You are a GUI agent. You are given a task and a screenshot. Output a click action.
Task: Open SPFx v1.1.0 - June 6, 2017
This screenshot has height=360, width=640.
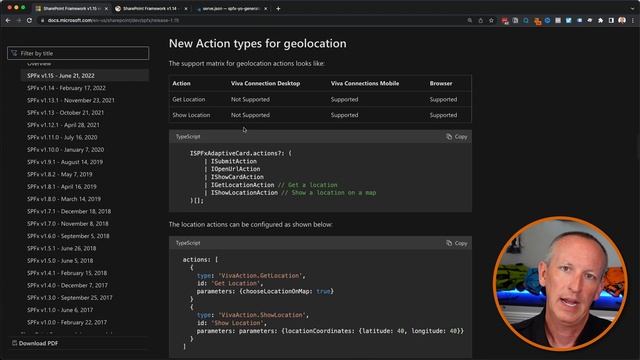pyautogui.click(x=60, y=310)
